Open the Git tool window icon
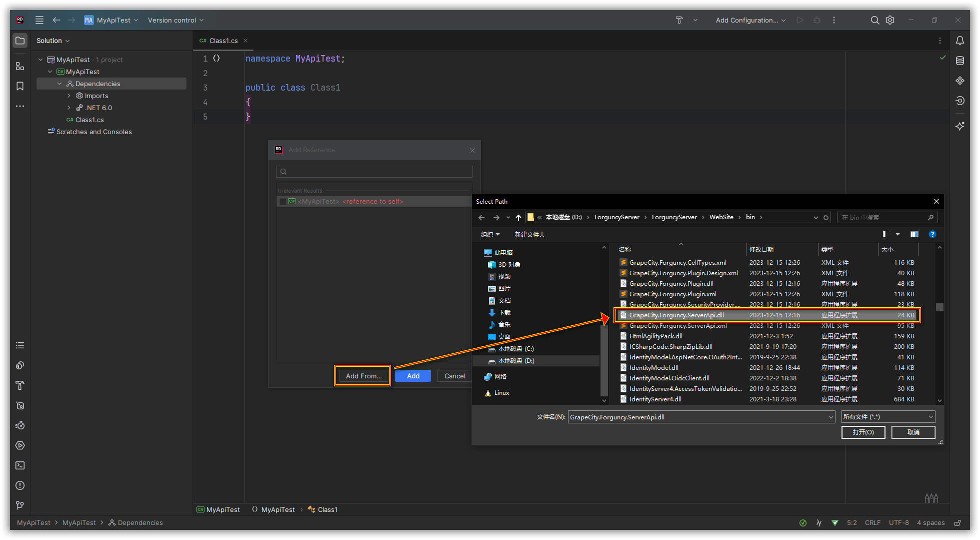 pyautogui.click(x=20, y=505)
